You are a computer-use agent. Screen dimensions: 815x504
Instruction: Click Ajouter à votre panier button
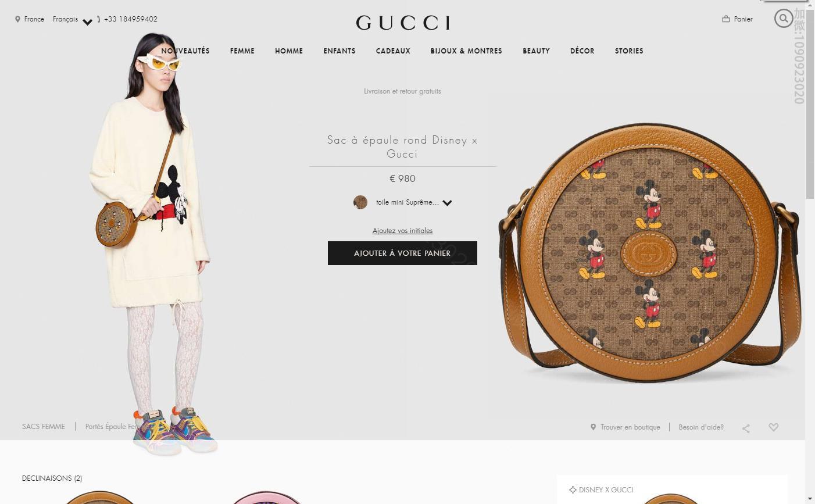pos(402,253)
